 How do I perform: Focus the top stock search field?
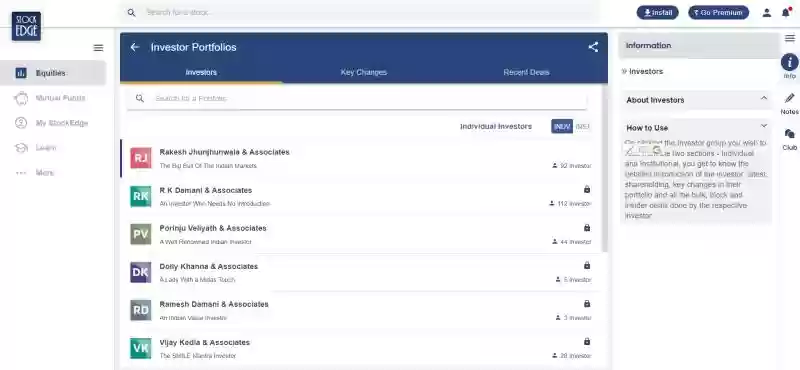[x=359, y=13]
